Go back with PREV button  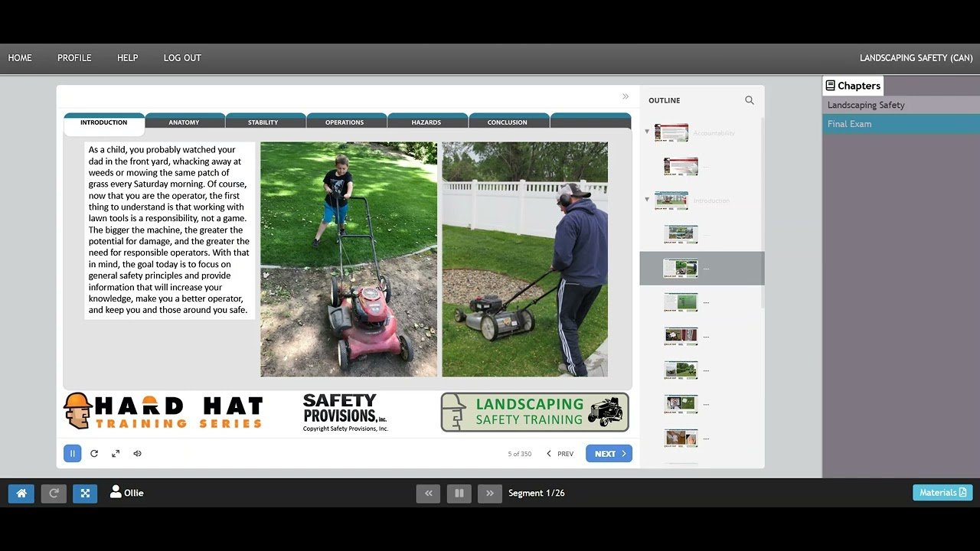560,454
